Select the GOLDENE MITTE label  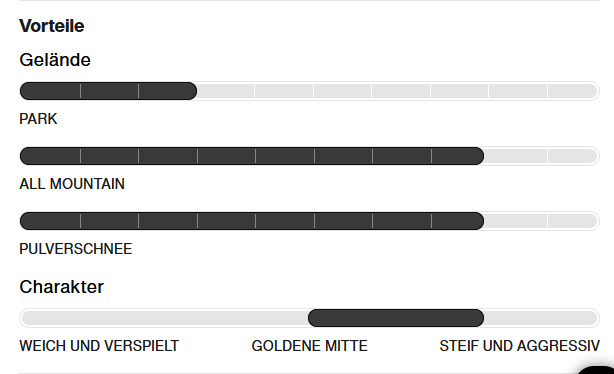309,346
